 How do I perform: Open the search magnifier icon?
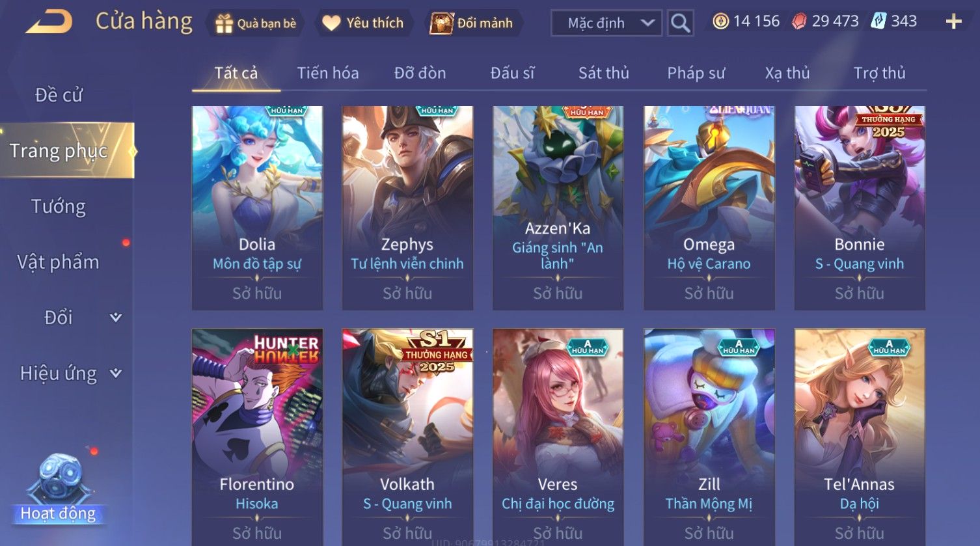(680, 23)
